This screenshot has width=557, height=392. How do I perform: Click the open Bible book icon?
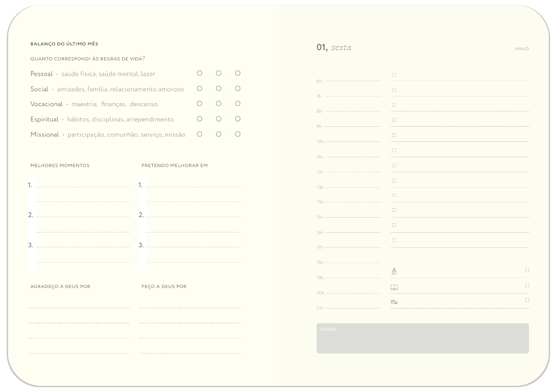(394, 287)
